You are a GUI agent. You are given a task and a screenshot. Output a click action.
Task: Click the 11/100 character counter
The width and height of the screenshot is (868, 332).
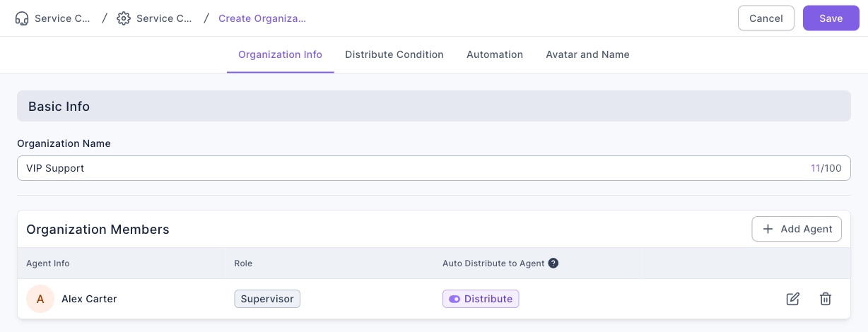pyautogui.click(x=826, y=168)
